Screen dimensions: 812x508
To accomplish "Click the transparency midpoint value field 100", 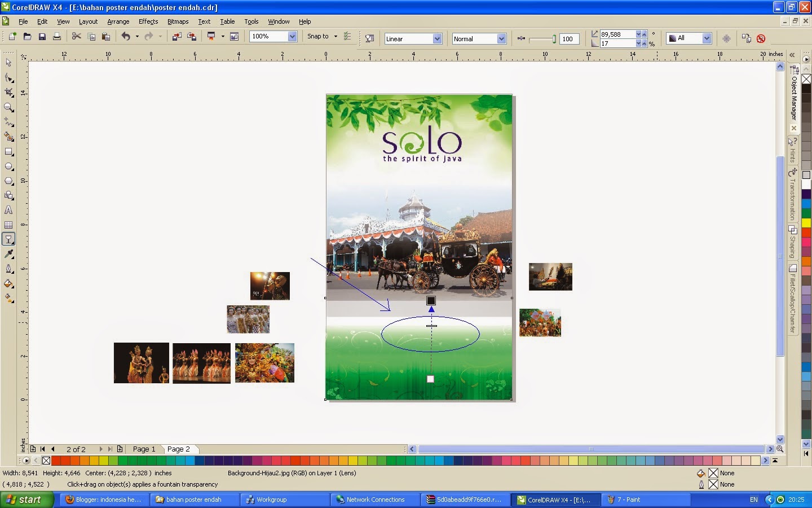I will [x=570, y=39].
